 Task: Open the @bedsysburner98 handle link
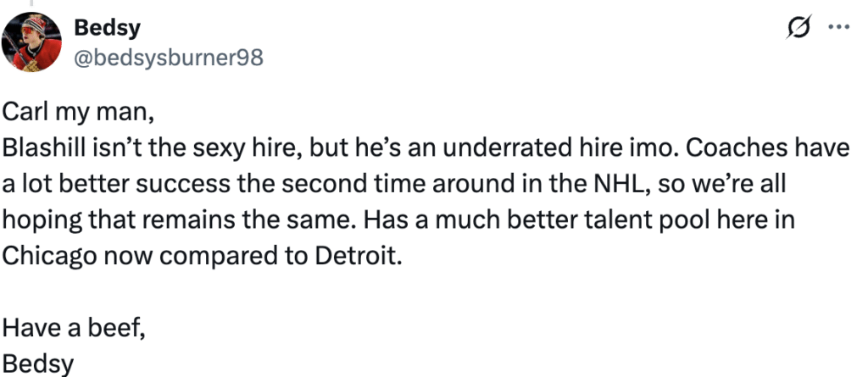click(x=169, y=57)
